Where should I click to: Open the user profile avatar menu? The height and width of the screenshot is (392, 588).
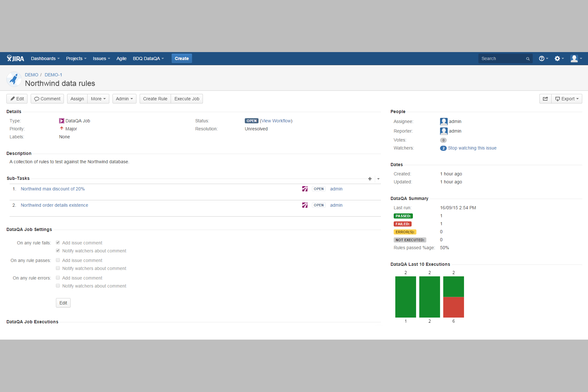[576, 58]
